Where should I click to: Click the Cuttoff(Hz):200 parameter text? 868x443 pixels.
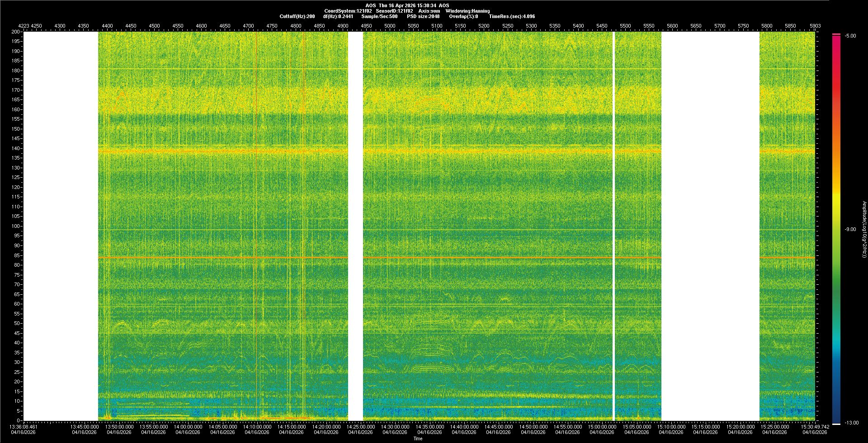click(297, 16)
